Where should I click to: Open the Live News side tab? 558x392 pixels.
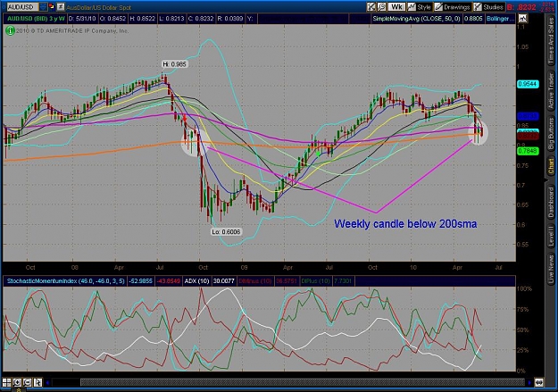click(551, 267)
